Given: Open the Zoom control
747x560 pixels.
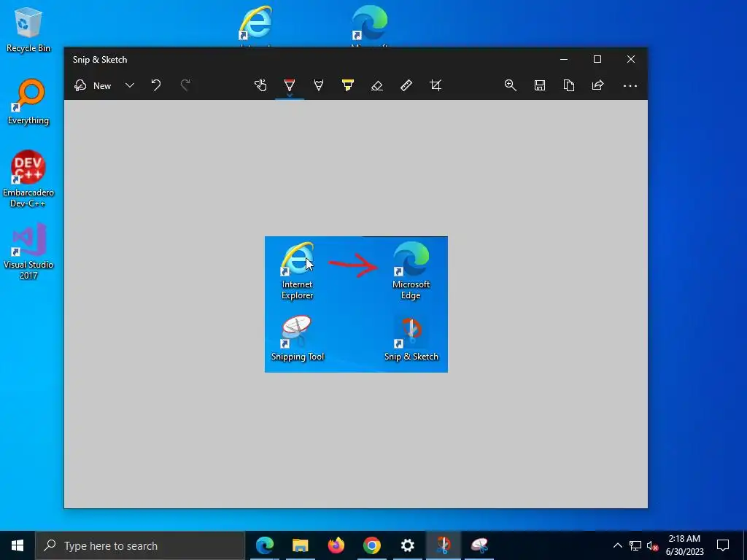Looking at the screenshot, I should pos(510,86).
